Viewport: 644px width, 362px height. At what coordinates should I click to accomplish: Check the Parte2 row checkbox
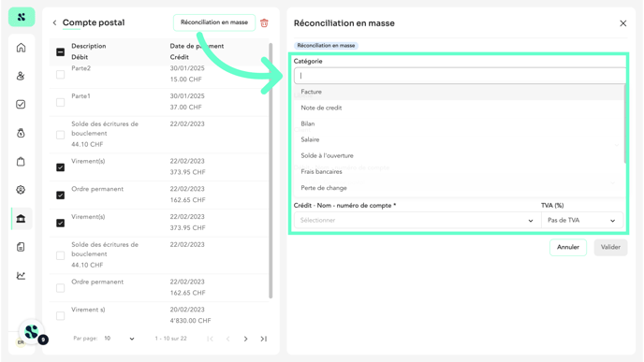click(x=60, y=74)
